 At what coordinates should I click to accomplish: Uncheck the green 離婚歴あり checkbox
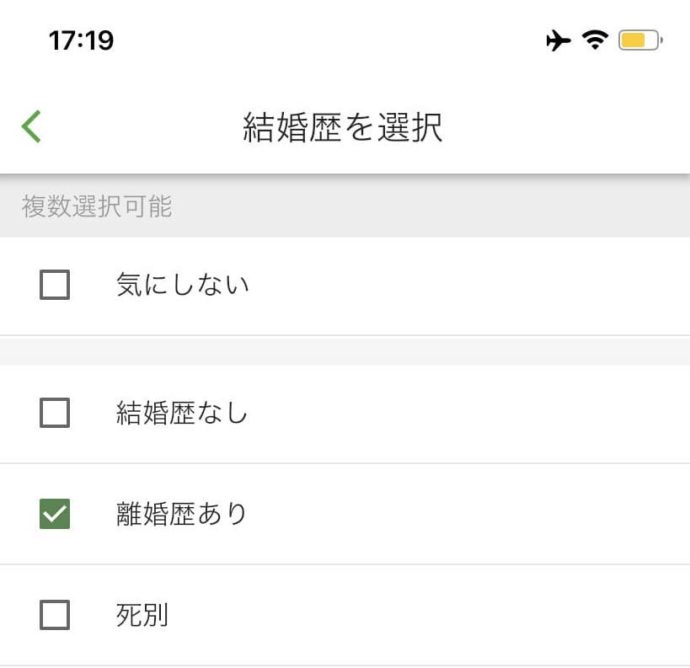pyautogui.click(x=55, y=514)
